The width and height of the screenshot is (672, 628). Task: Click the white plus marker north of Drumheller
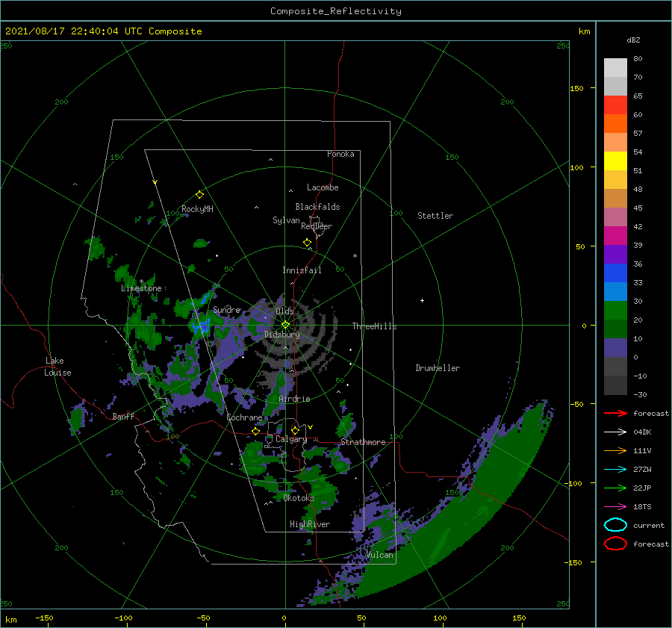click(x=422, y=300)
